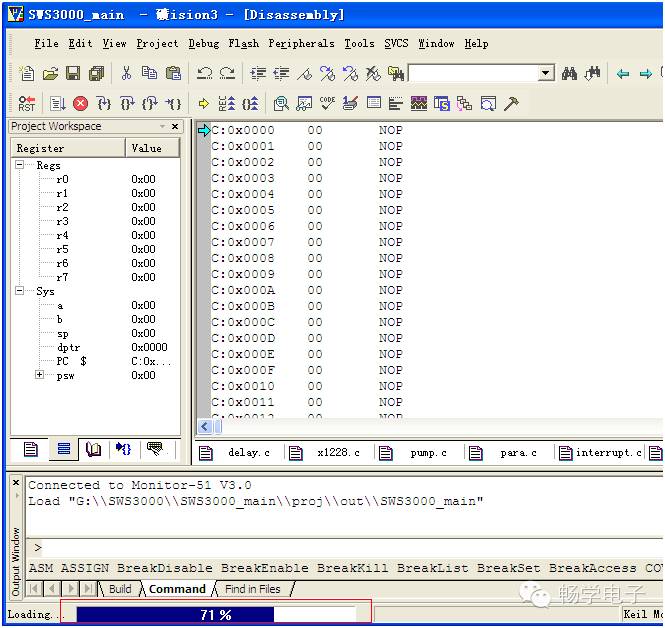This screenshot has height=628, width=665.
Task: Open the Project menu
Action: click(157, 43)
